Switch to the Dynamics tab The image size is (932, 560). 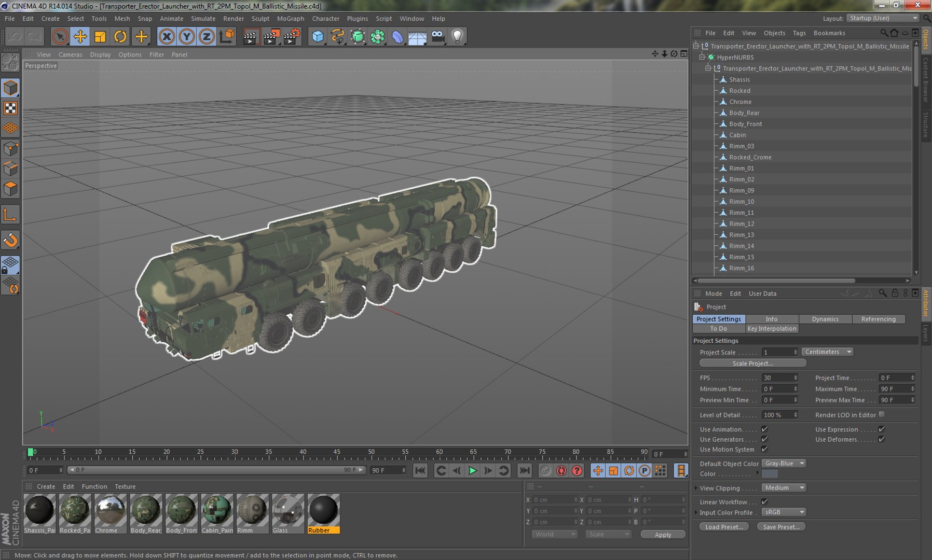tap(825, 319)
